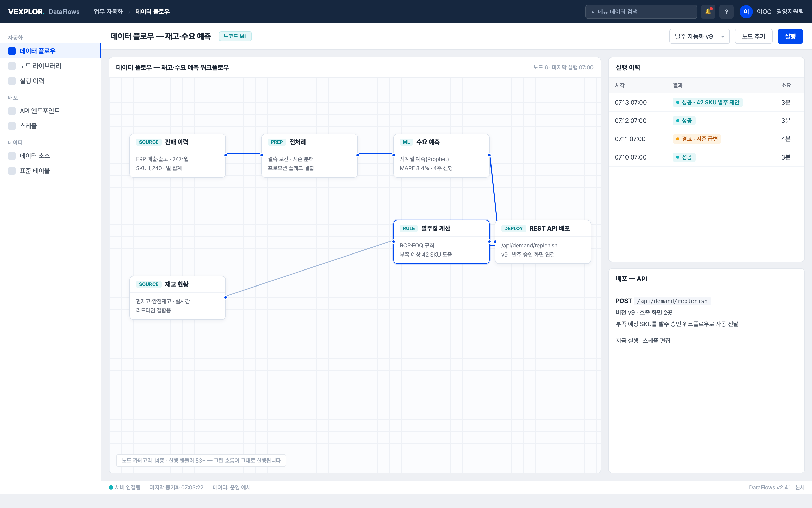
Task: Click output port of 판매 이력 node
Action: [226, 155]
